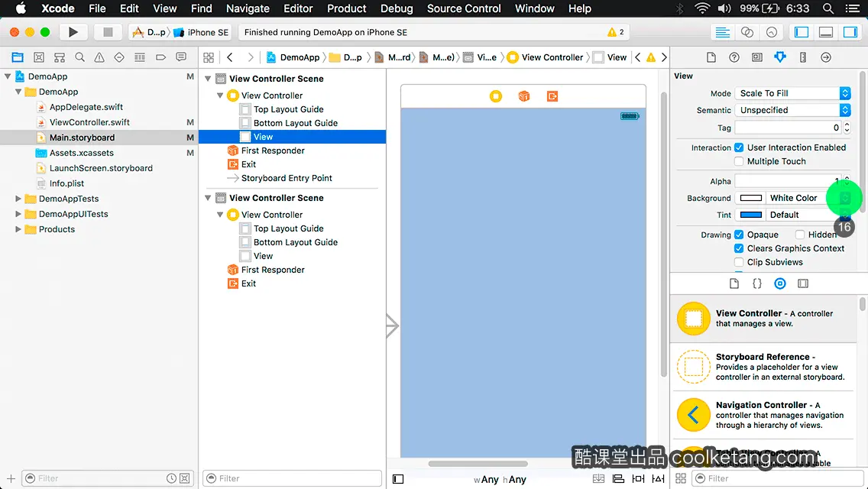Image resolution: width=868 pixels, height=489 pixels.
Task: Open the Mode dropdown Scale To Fill
Action: (792, 93)
